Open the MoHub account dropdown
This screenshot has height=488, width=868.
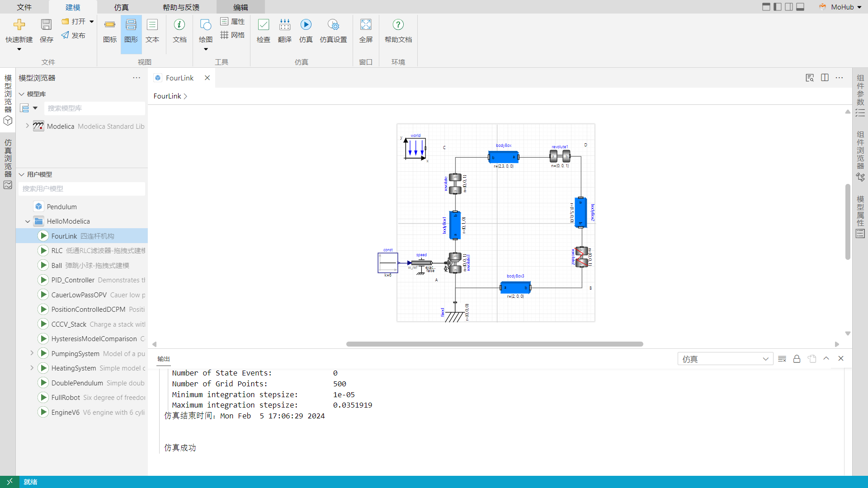(841, 7)
